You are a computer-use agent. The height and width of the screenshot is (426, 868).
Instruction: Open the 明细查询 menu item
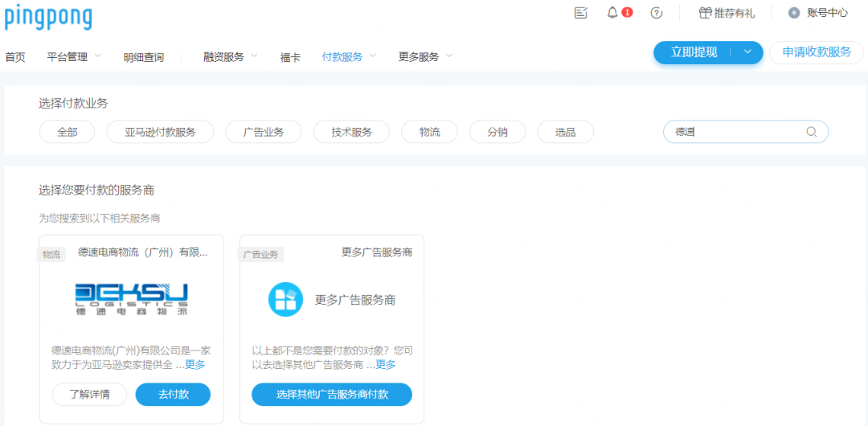(144, 57)
